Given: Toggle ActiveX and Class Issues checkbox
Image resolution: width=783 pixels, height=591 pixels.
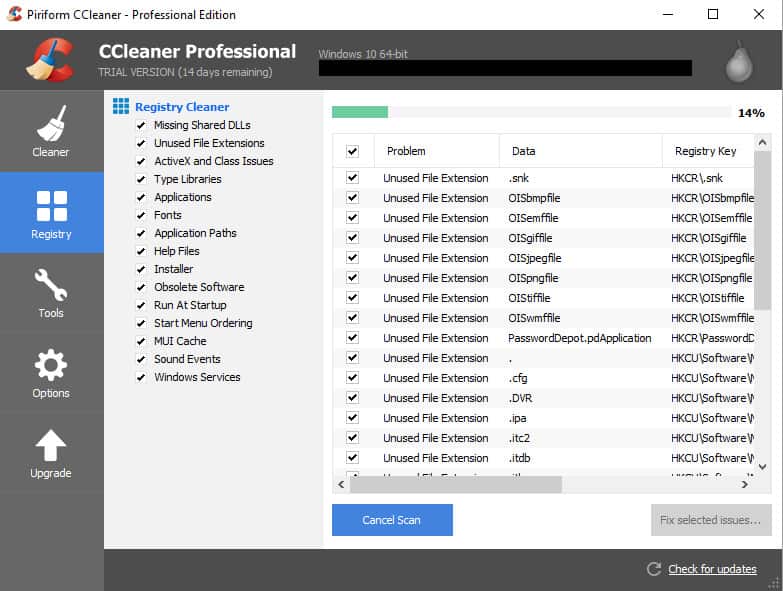Looking at the screenshot, I should click(x=141, y=161).
